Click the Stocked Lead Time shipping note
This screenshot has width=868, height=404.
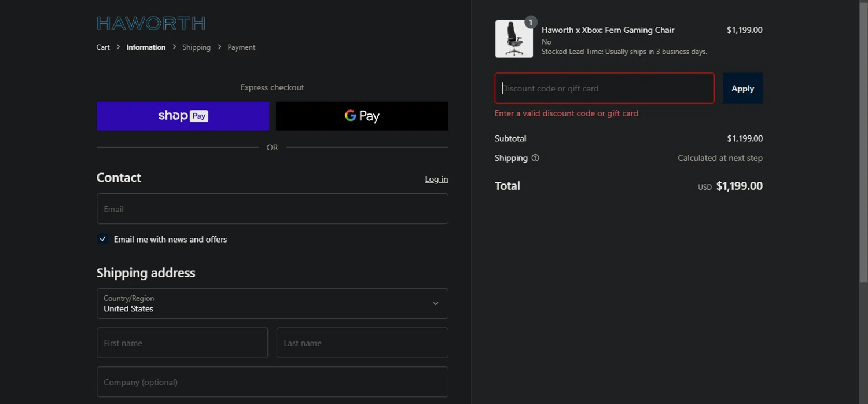coord(624,52)
